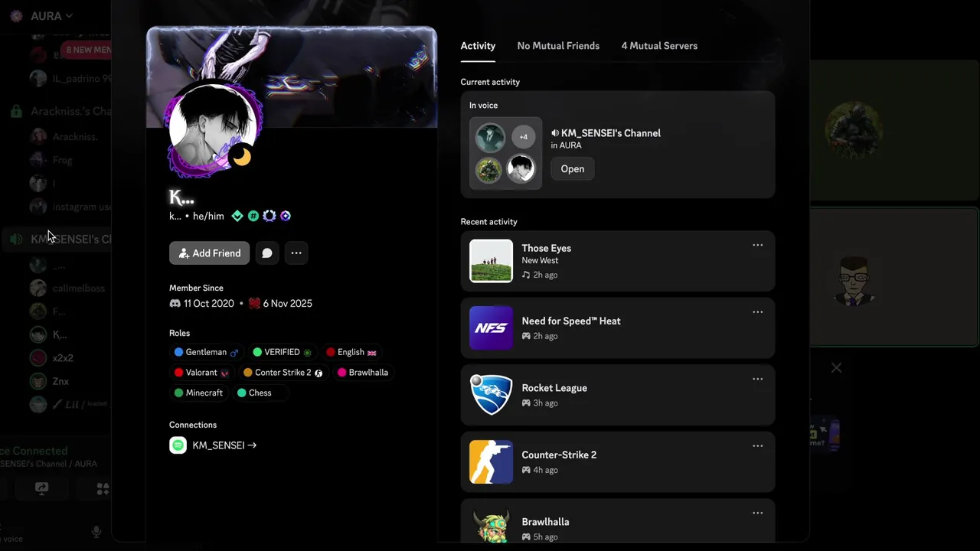
Task: Click the Spotify connection icon
Action: [178, 445]
